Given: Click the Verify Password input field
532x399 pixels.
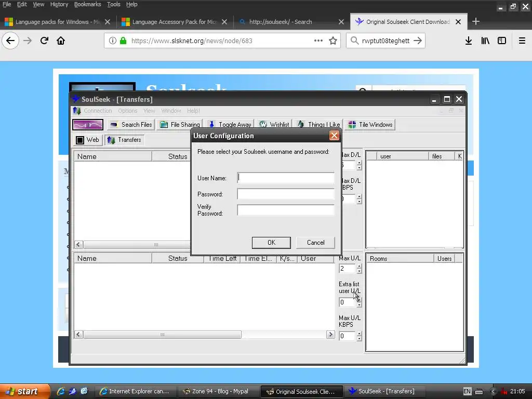Looking at the screenshot, I should tap(286, 210).
